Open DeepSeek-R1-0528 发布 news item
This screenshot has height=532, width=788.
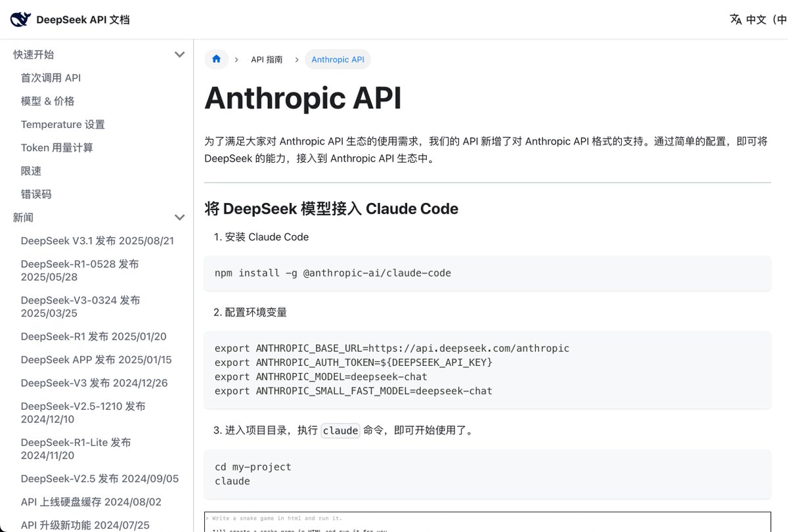(x=79, y=271)
